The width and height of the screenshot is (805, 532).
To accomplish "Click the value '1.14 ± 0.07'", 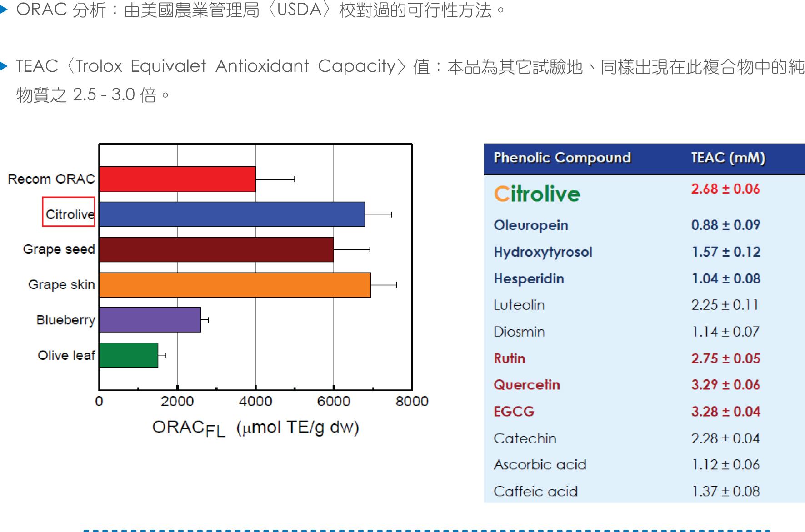I will (725, 332).
